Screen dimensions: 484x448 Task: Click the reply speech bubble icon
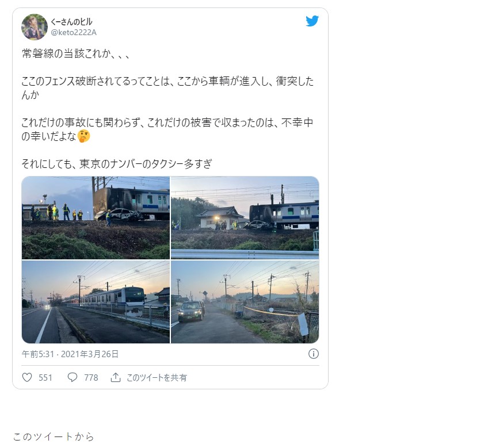73,377
